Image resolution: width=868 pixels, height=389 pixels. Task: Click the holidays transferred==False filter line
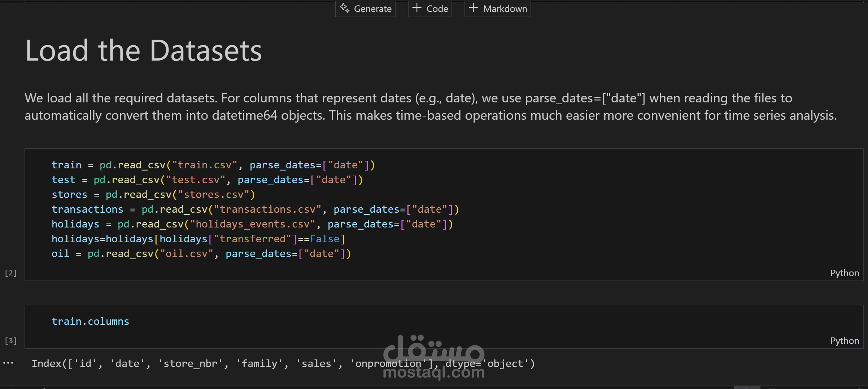tap(199, 239)
